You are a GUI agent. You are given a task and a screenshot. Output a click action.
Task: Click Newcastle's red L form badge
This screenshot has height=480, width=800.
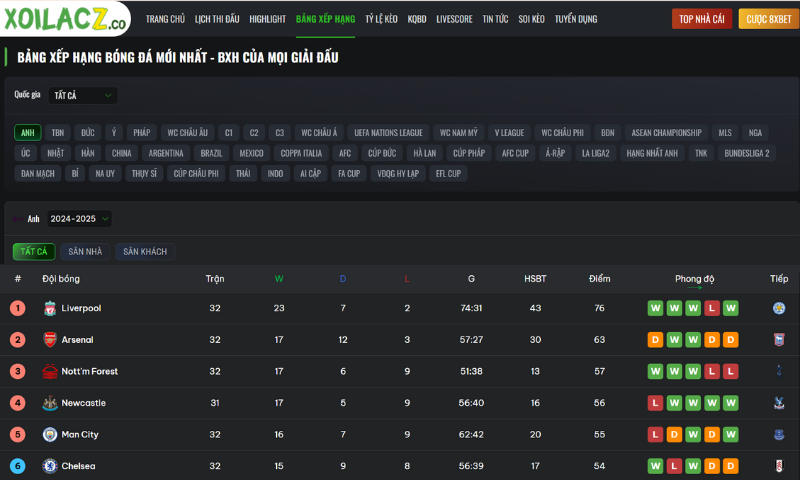click(x=655, y=403)
